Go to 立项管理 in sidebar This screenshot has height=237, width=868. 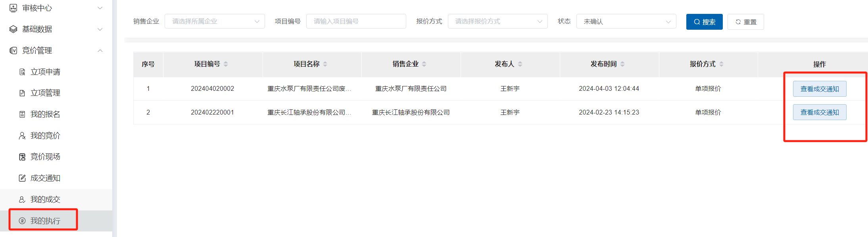(x=45, y=93)
